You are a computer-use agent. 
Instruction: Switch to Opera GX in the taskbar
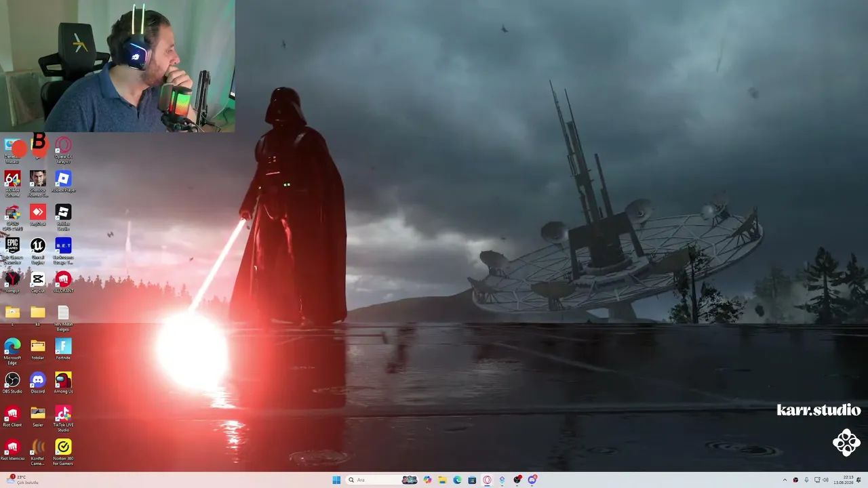coord(487,480)
